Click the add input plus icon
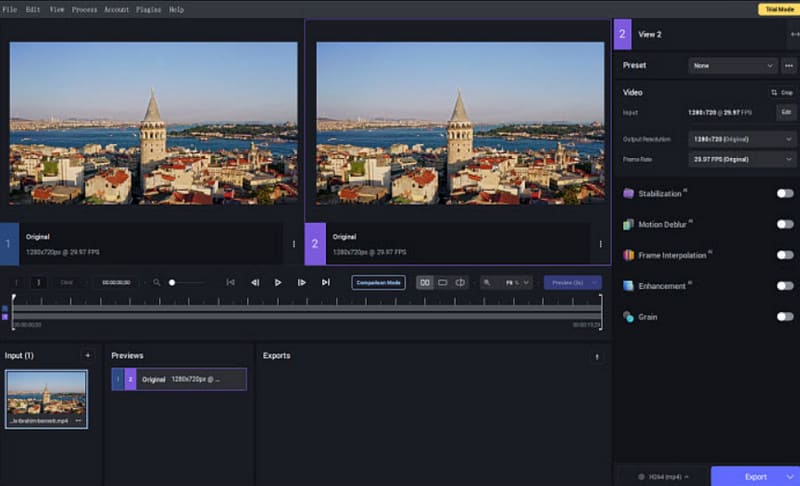The image size is (800, 486). tap(87, 355)
